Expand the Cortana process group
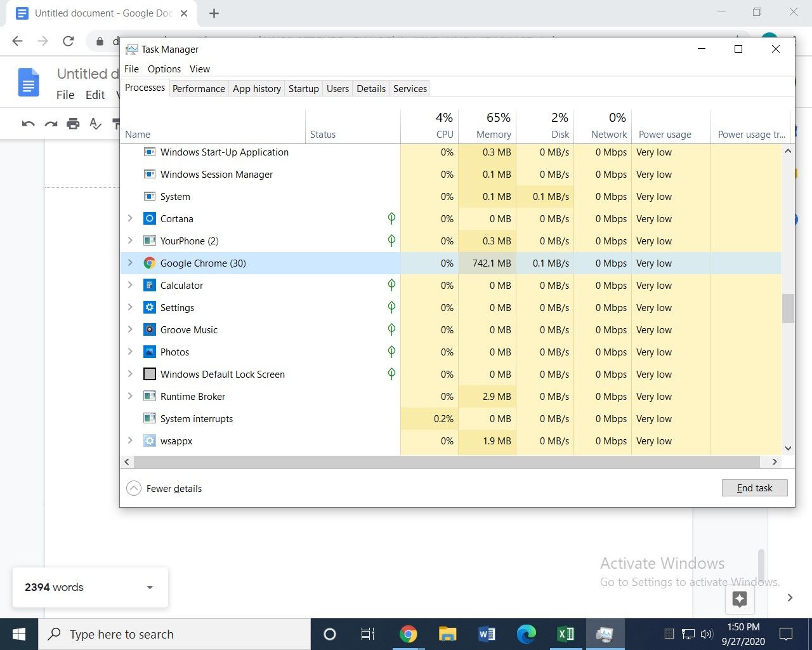The width and height of the screenshot is (812, 650). (x=130, y=218)
